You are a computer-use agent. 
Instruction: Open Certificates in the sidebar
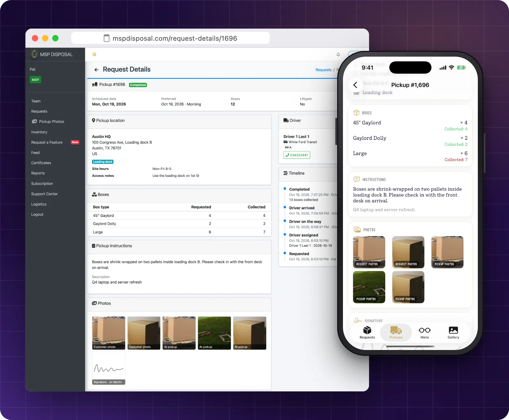click(41, 163)
